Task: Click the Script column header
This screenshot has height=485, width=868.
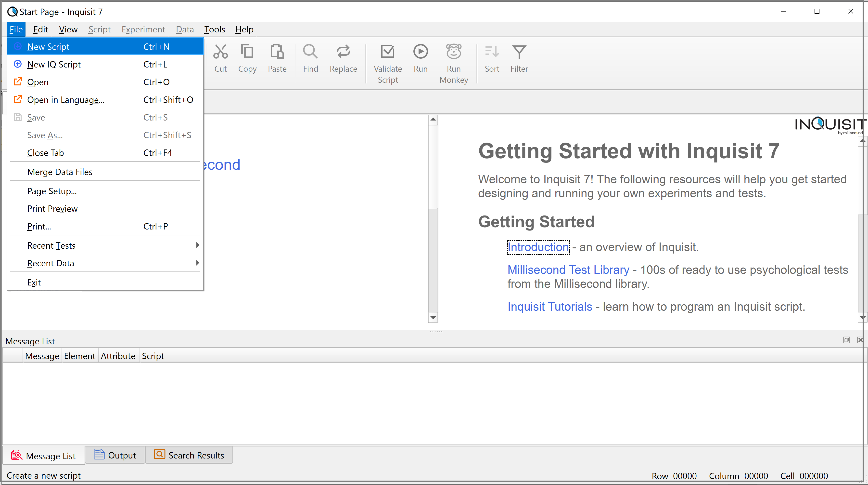Action: pos(153,355)
